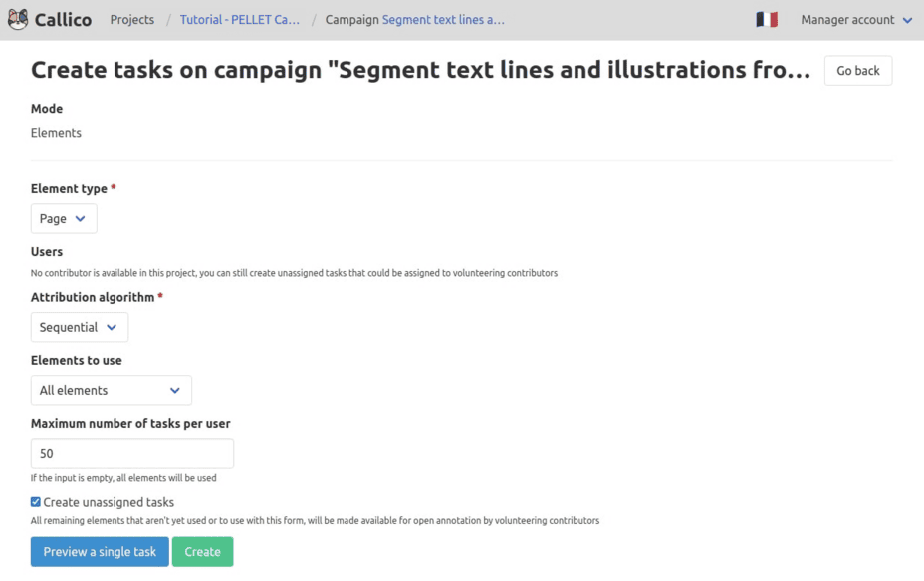
Task: Click the Preview a single task button
Action: [100, 551]
